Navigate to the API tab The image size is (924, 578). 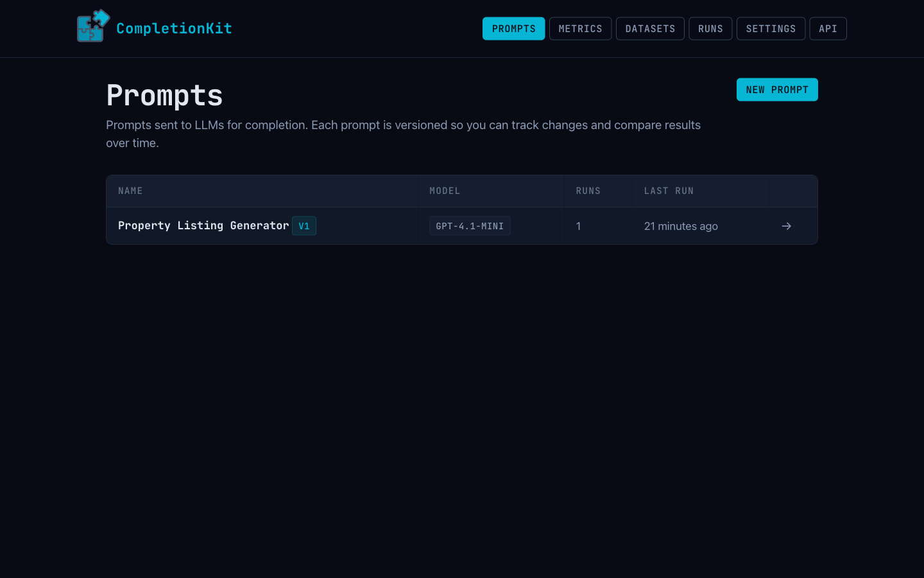[828, 28]
